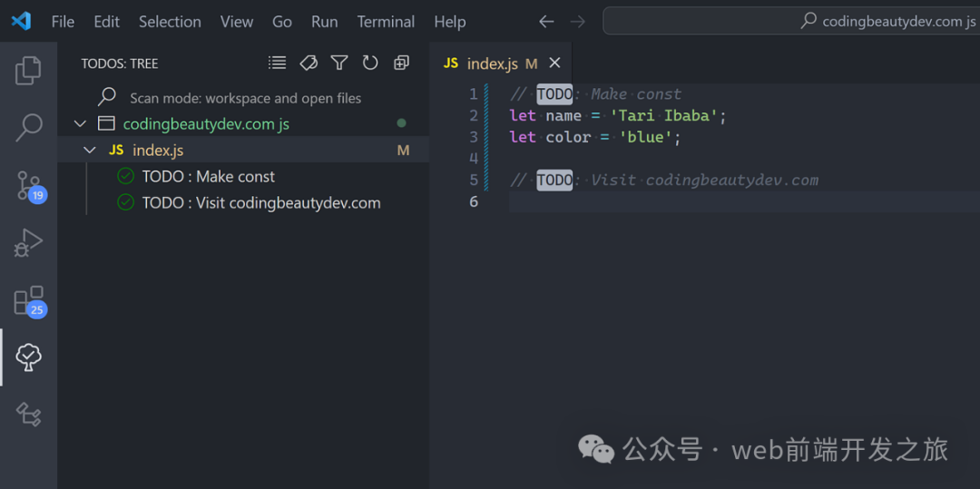980x489 pixels.
Task: Open the Terminal menu
Action: 386,22
